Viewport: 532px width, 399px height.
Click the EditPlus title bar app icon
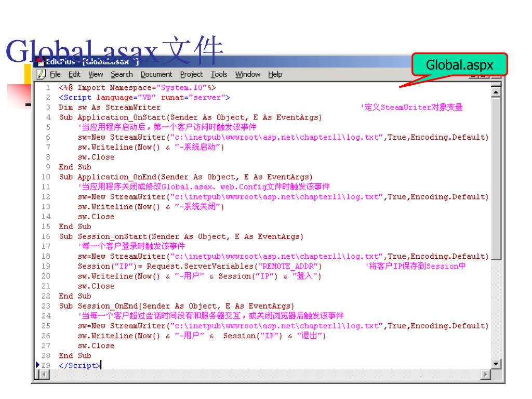click(x=41, y=62)
